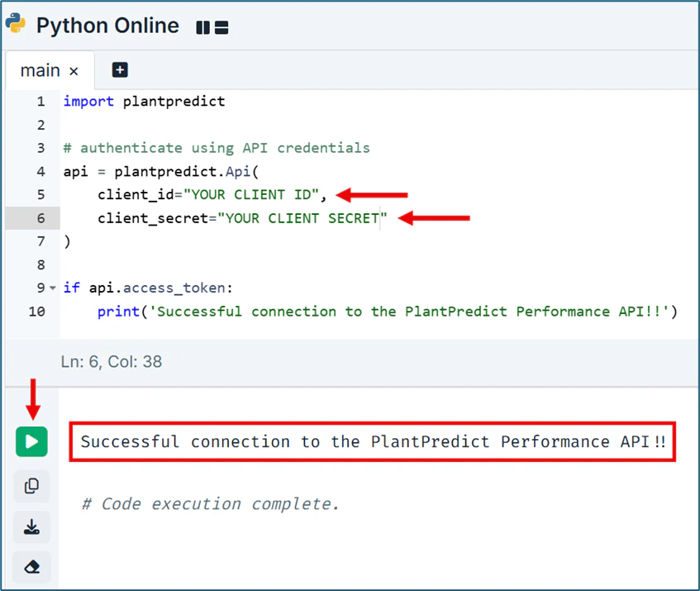
Task: Download the output file
Action: pos(31,527)
